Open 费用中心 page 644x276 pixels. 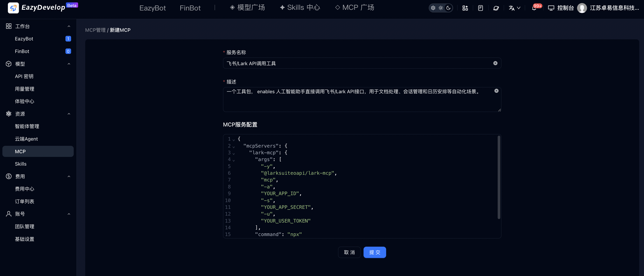pos(25,189)
